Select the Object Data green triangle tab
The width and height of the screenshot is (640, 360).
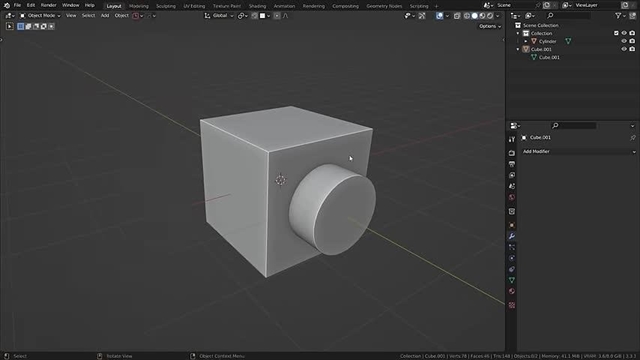coord(511,280)
